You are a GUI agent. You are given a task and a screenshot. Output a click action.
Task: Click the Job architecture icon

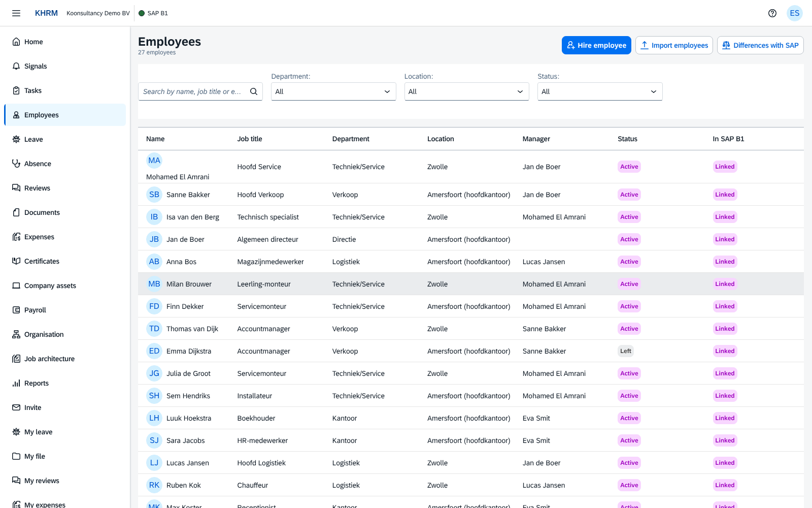pyautogui.click(x=16, y=359)
